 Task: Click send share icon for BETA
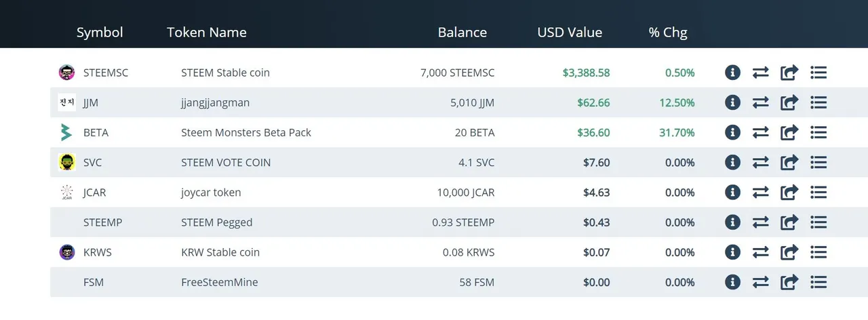pyautogui.click(x=789, y=132)
